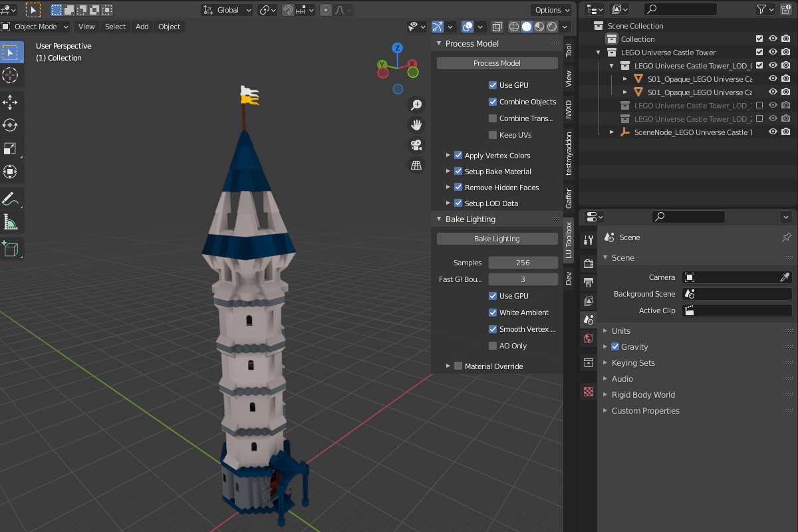Screen dimensions: 798x532
Task: Switch to the Dev sidebar tab
Action: (x=569, y=279)
